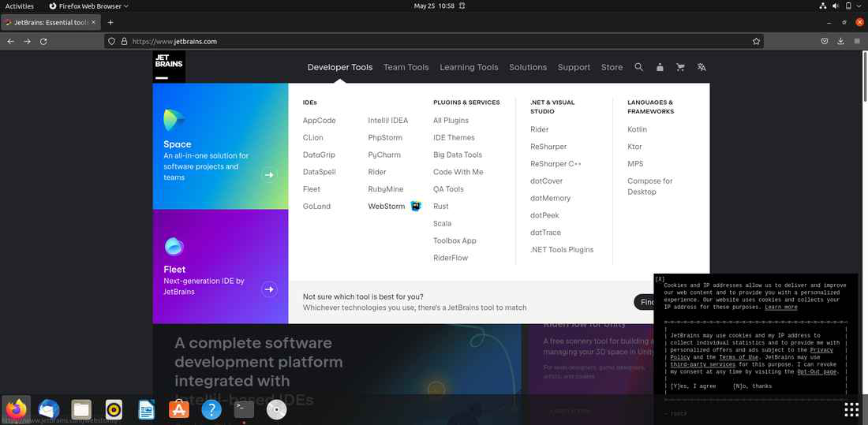Screen dimensions: 868x425
Task: Open Firefox Web Browser app menu
Action: click(x=88, y=6)
